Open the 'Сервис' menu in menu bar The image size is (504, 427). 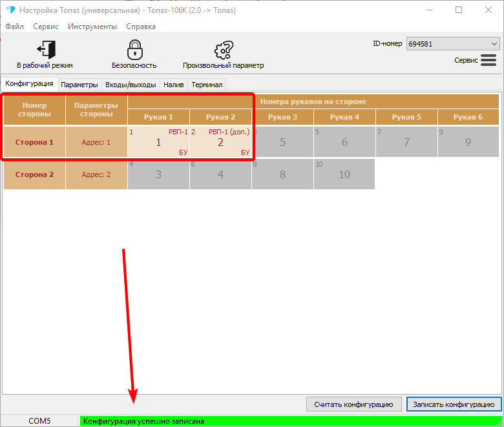click(x=46, y=26)
